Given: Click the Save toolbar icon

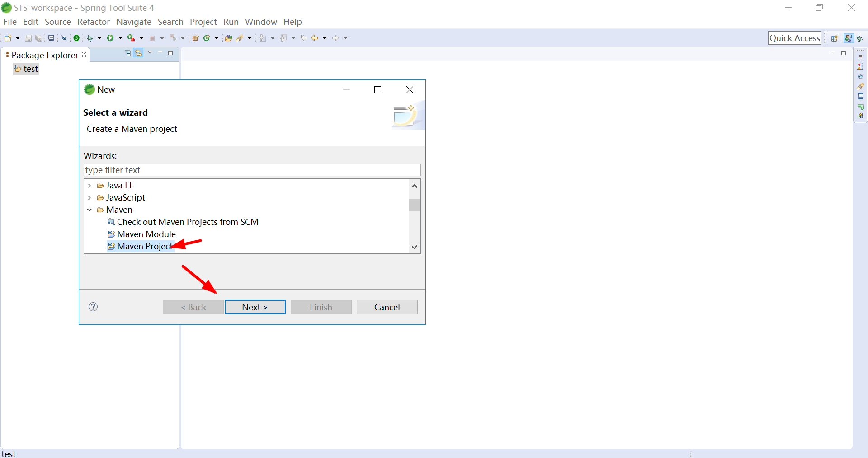Looking at the screenshot, I should tap(28, 38).
